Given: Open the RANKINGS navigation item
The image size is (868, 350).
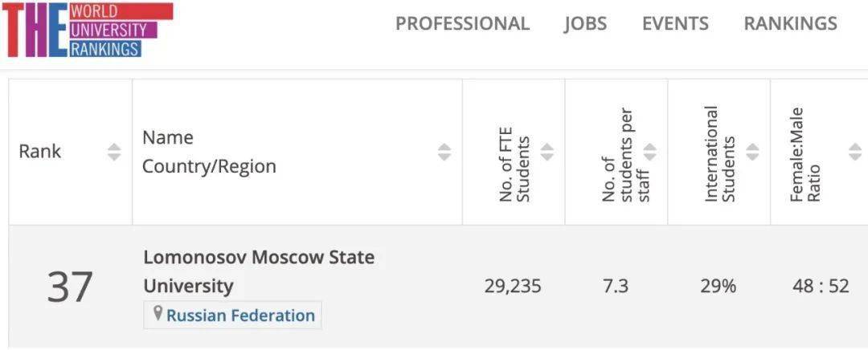Looking at the screenshot, I should pyautogui.click(x=791, y=24).
